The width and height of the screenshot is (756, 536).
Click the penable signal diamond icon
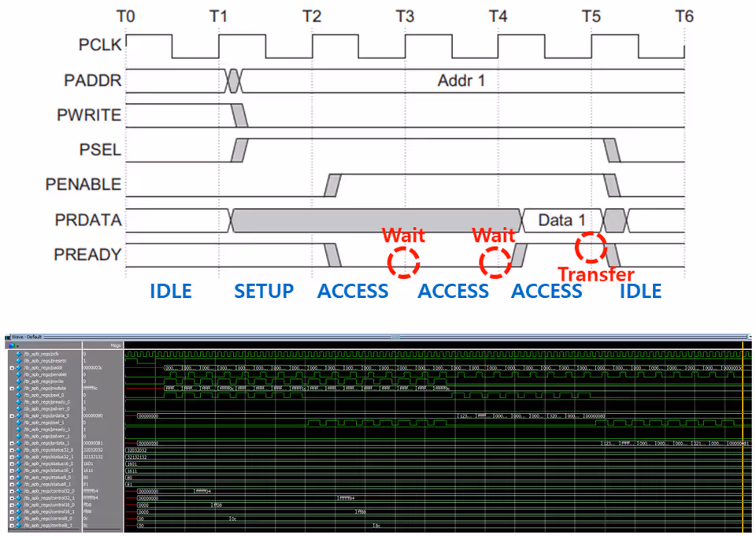coord(19,374)
